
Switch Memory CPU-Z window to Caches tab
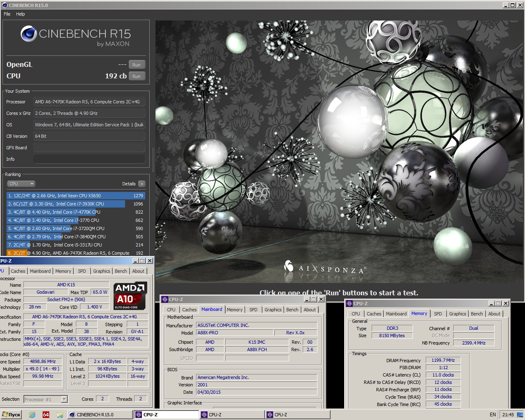coord(374,314)
